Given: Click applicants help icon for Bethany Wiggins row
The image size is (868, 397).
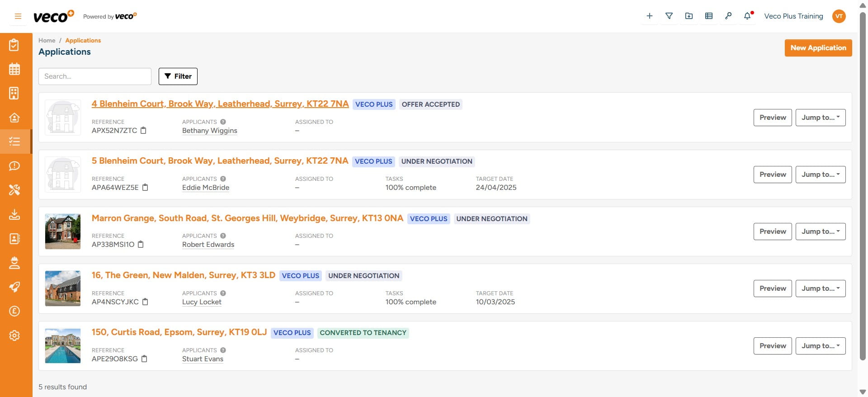Looking at the screenshot, I should pyautogui.click(x=223, y=122).
